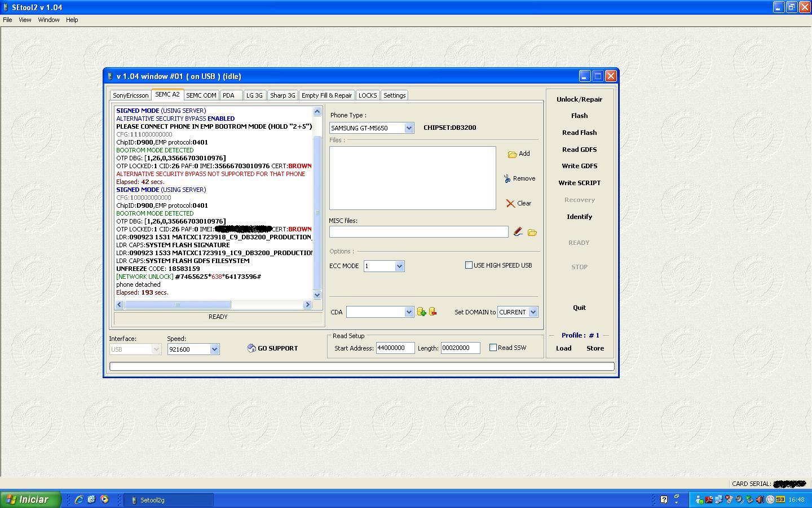Open the folder browse icon for MISC files
812x508 pixels.
[x=532, y=232]
